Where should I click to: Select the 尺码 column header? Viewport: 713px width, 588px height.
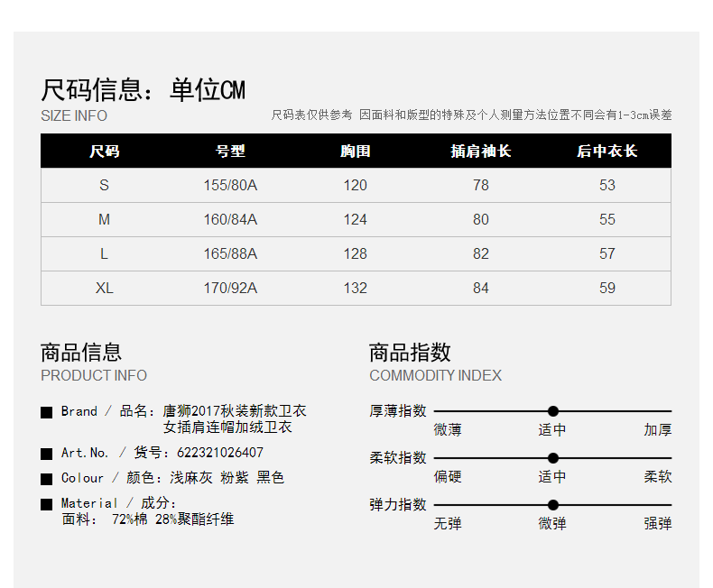(x=104, y=151)
